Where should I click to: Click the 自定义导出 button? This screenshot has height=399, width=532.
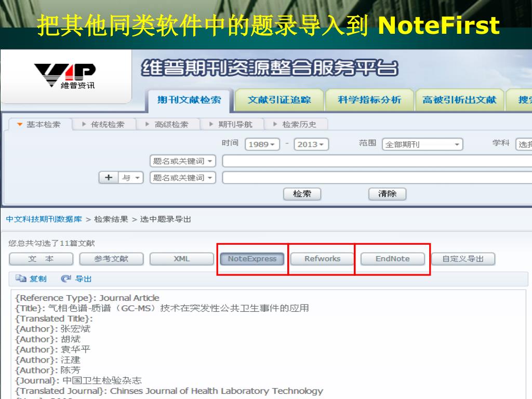click(x=463, y=259)
